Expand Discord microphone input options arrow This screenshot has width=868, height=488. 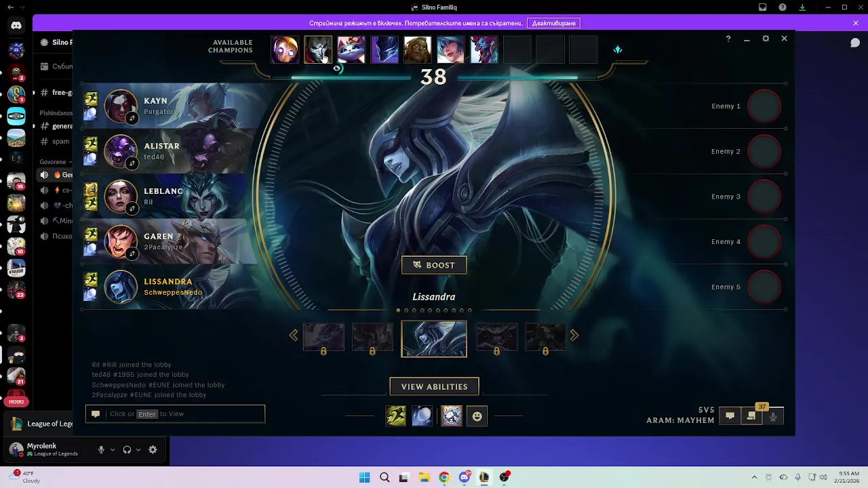tap(113, 449)
